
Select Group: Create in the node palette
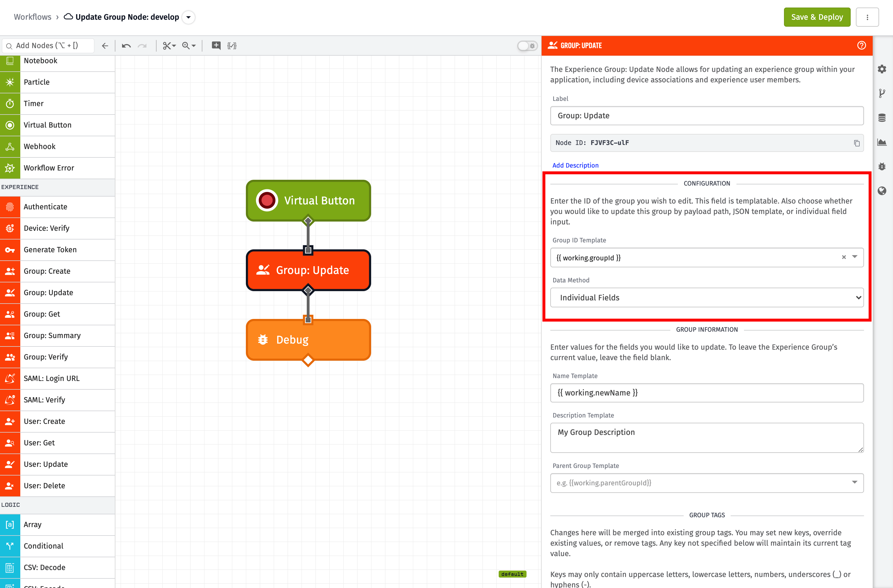pos(57,271)
